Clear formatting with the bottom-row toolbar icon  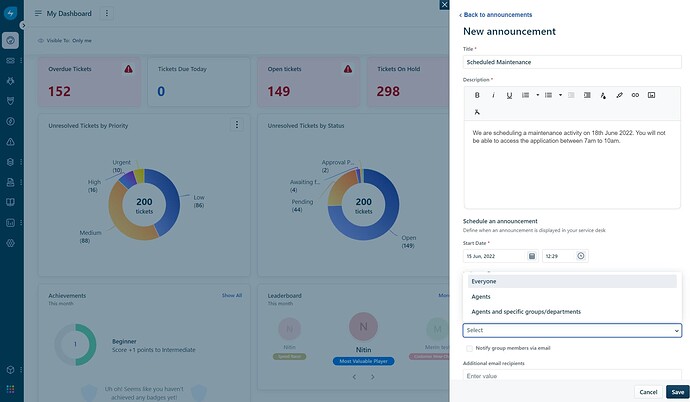[x=477, y=112]
